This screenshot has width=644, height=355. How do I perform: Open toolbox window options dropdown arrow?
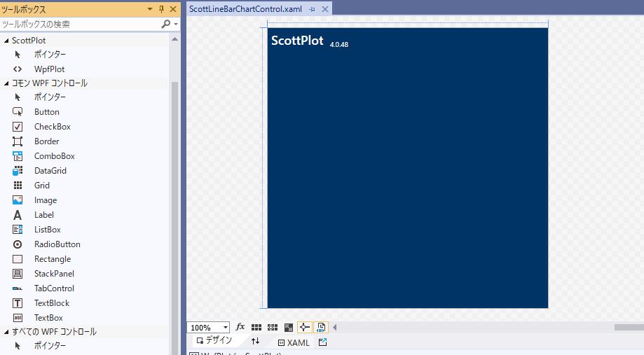[x=150, y=9]
